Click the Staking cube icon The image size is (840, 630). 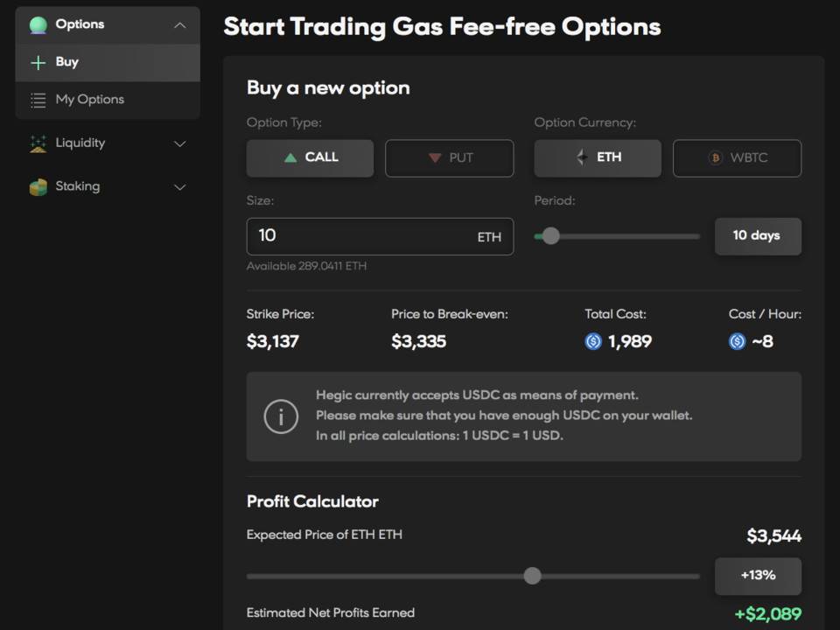tap(38, 186)
